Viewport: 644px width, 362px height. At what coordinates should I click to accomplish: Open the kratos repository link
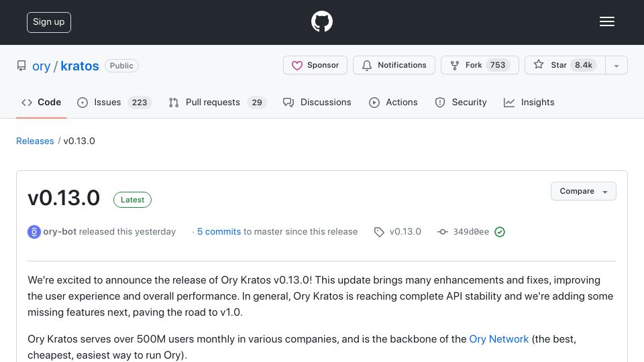[80, 66]
